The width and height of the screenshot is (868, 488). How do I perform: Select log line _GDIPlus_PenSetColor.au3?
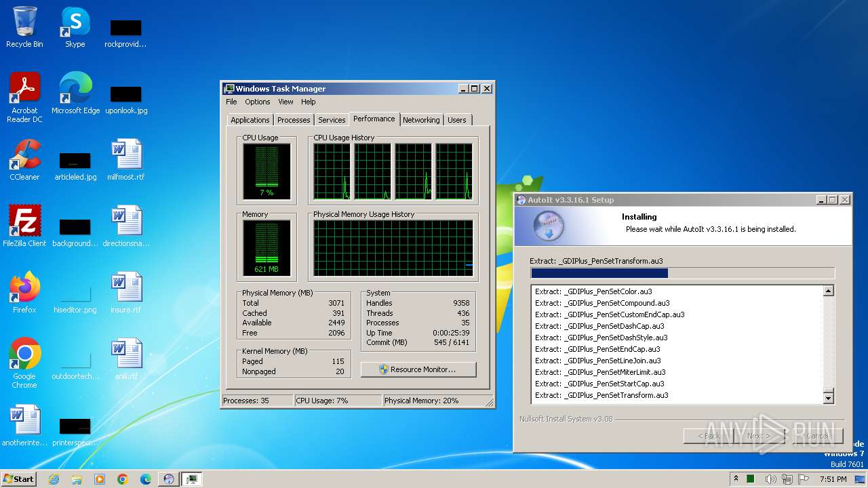point(593,291)
